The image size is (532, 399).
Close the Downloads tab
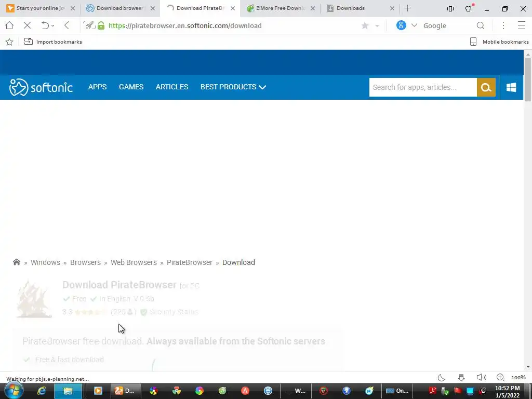[392, 8]
